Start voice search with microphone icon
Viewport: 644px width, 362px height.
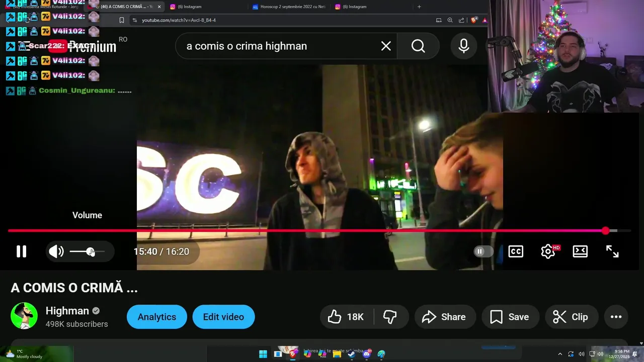point(464,46)
